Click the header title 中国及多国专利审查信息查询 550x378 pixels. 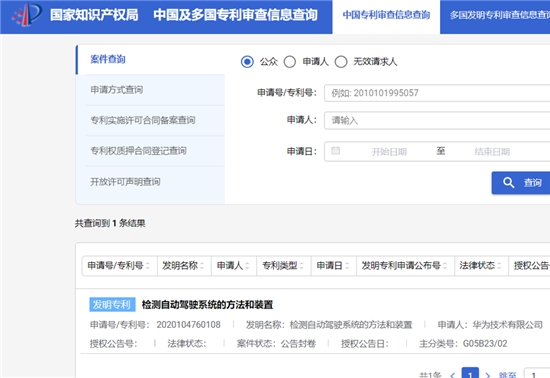[x=236, y=15]
